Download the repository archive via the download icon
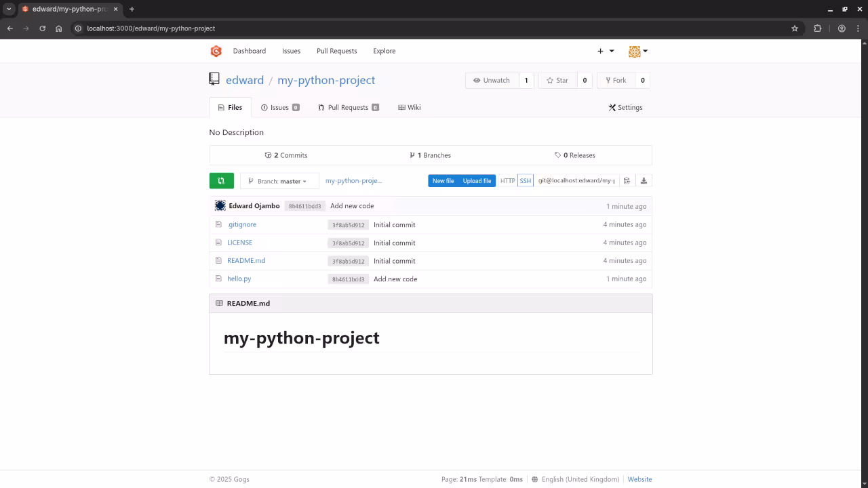 click(644, 180)
